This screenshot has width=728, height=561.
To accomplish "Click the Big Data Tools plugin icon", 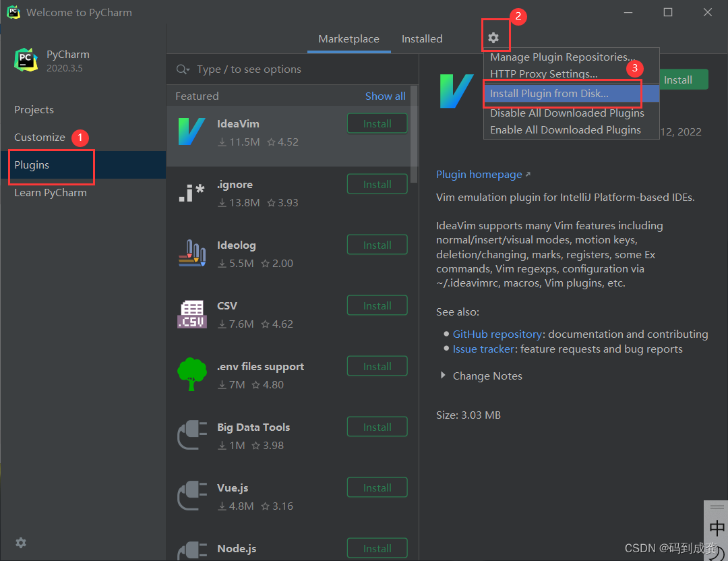I will pyautogui.click(x=191, y=436).
